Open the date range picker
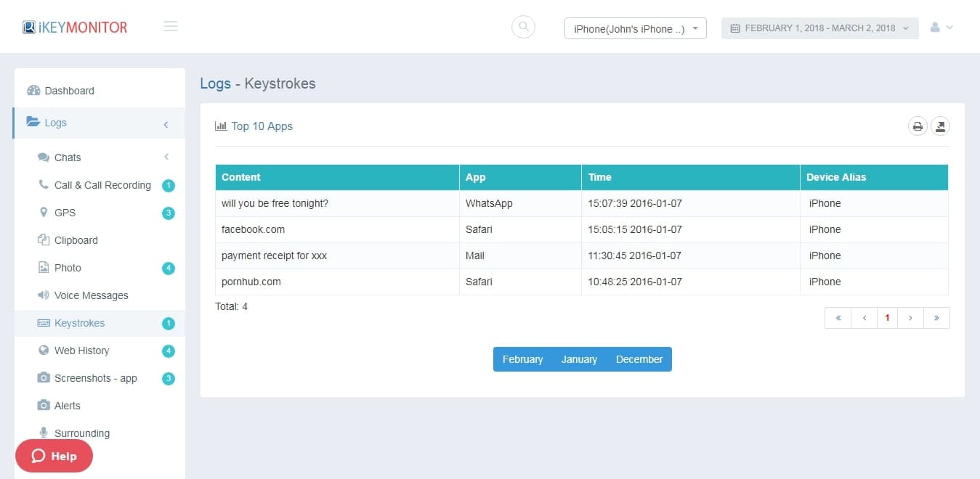Screen dimensions: 980x479 click(820, 28)
